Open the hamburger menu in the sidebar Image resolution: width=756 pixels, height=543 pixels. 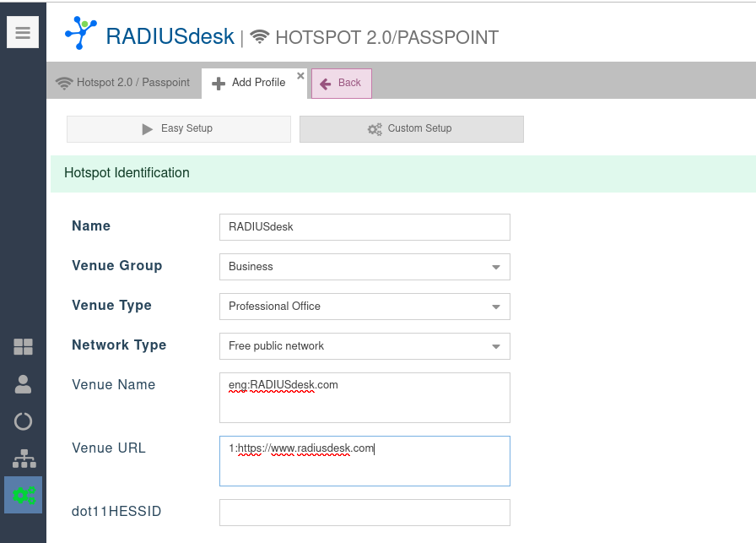23,33
